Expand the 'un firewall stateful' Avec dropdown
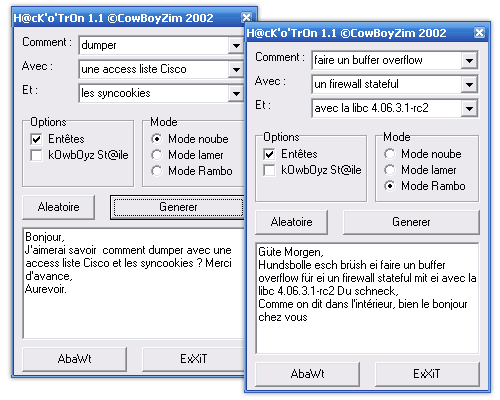500x400 pixels. pyautogui.click(x=469, y=84)
